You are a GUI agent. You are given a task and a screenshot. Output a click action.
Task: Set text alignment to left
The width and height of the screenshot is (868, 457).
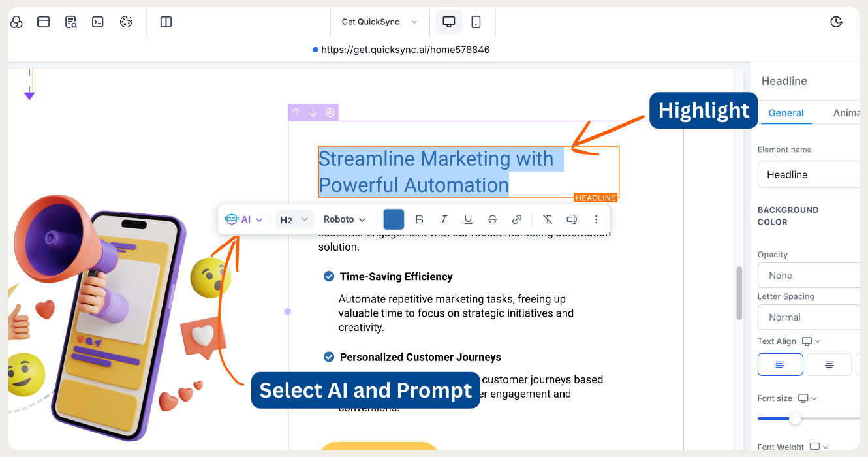point(781,364)
